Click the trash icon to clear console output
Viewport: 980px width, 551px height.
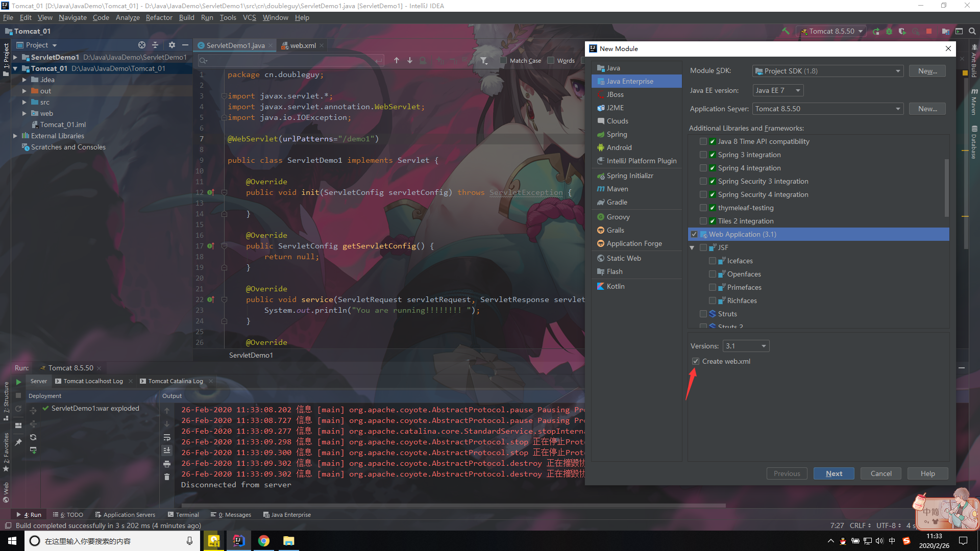[x=167, y=477]
